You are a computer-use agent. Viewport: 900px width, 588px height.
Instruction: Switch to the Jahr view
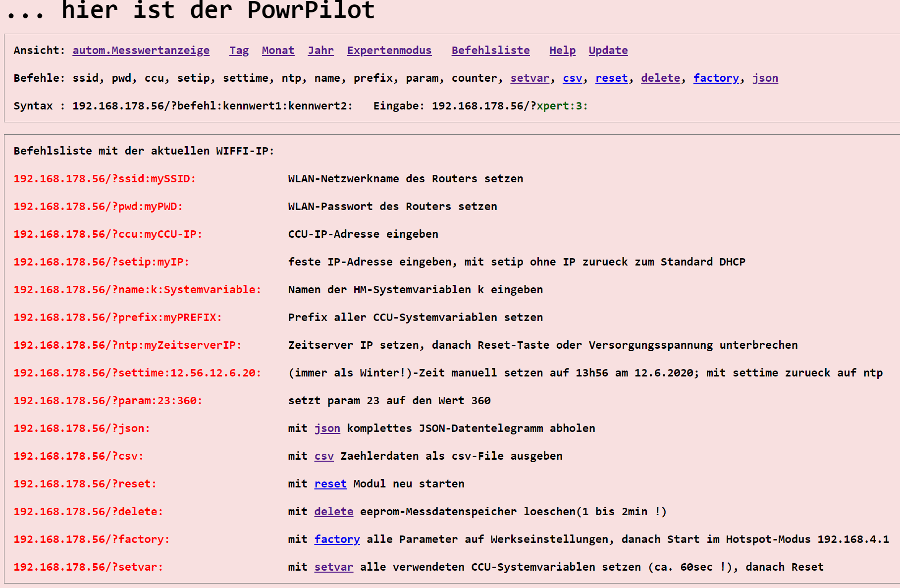coord(320,51)
